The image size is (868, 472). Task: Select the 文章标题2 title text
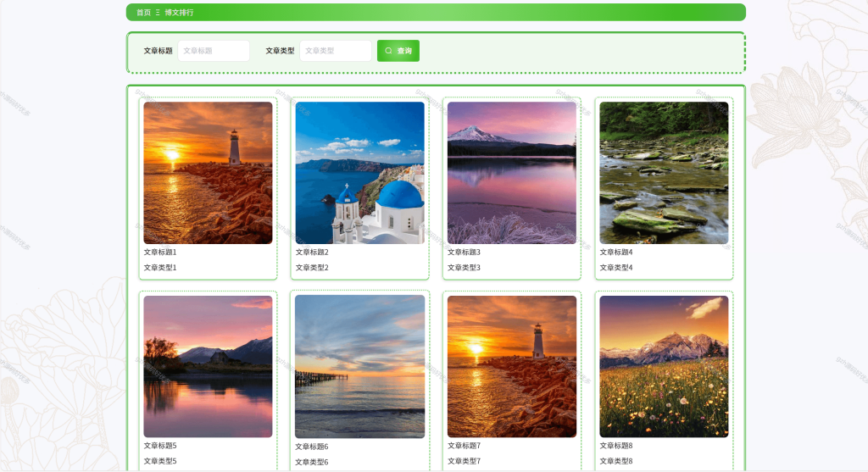pyautogui.click(x=312, y=253)
